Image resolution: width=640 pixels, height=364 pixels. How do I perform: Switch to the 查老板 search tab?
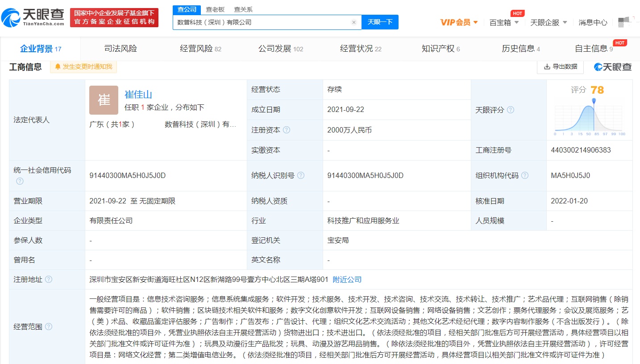215,9
